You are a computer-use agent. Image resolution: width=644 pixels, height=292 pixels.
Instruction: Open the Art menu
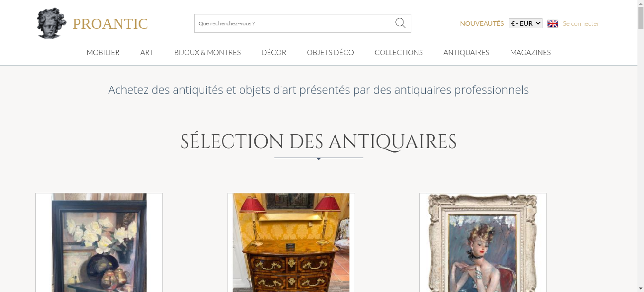pyautogui.click(x=147, y=52)
